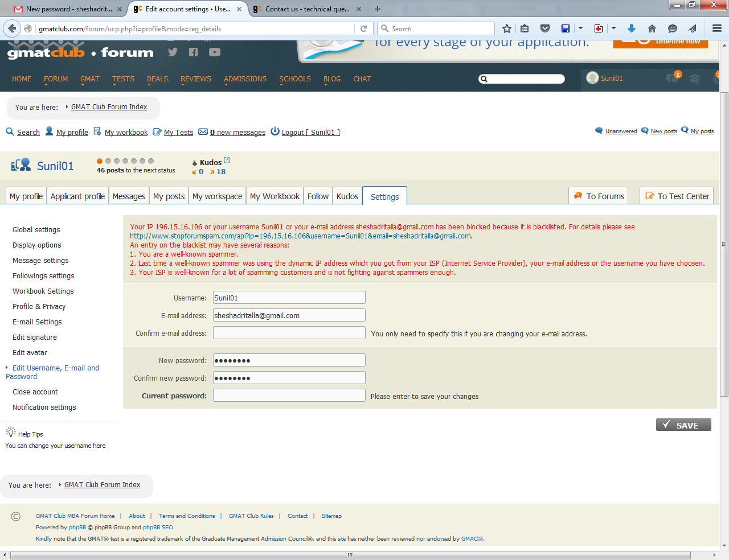Open the My workspace tab
Image resolution: width=729 pixels, height=560 pixels.
(x=217, y=196)
